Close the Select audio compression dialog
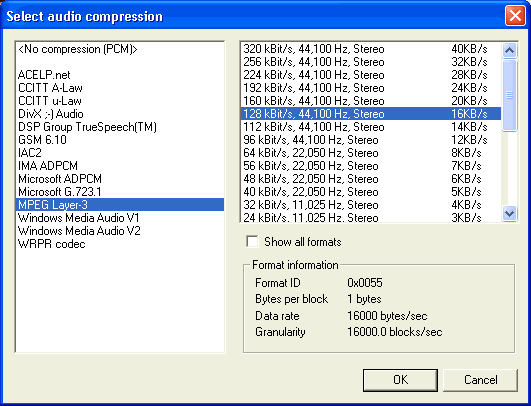Viewport: 531px width, 406px height. tap(515, 16)
